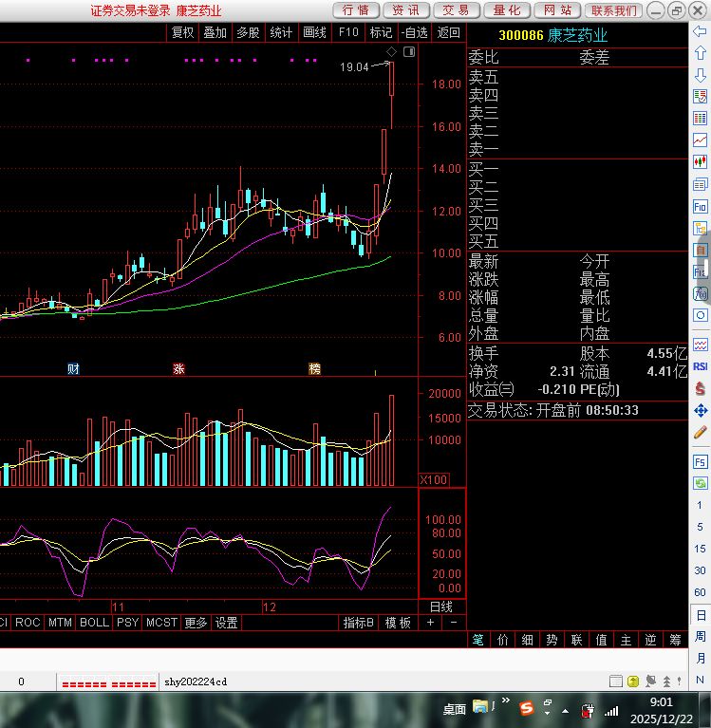Image resolution: width=711 pixels, height=728 pixels.
Task: Open the 量化 quant menu
Action: pos(507,10)
